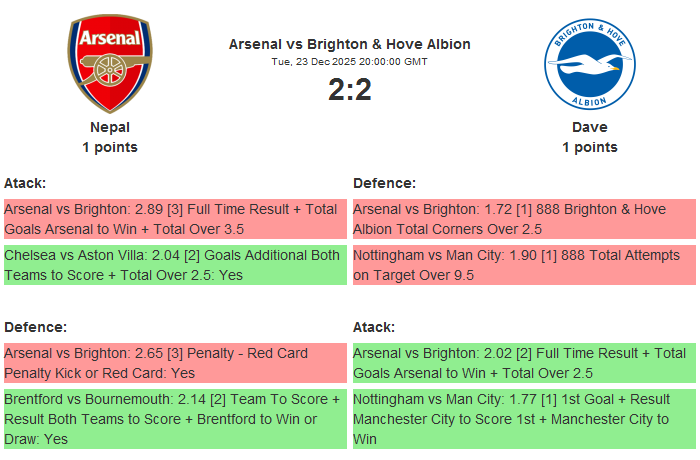Image resolution: width=700 pixels, height=460 pixels.
Task: Select the green Chelsea vs Aston Villa bet
Action: tap(175, 265)
